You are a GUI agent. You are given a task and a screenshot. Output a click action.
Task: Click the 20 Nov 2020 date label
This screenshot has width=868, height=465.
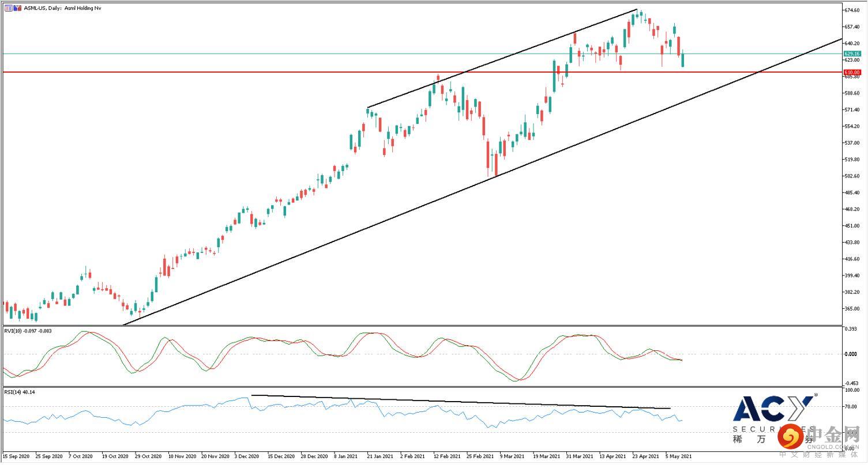tap(216, 456)
